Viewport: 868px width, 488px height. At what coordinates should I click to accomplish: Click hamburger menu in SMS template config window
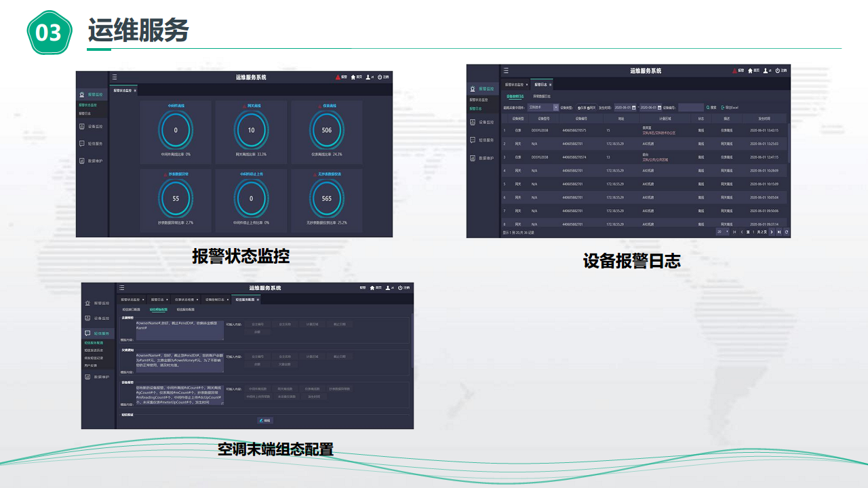(x=121, y=288)
